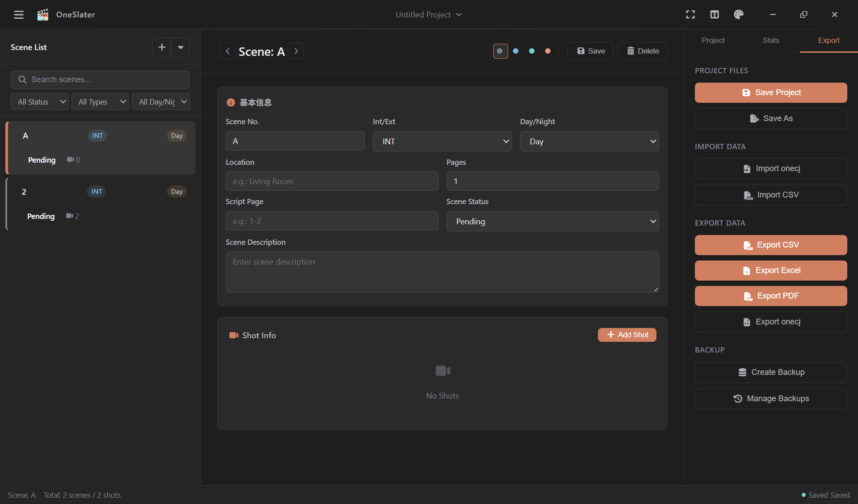Click the Add Shot button
The height and width of the screenshot is (504, 858).
pyautogui.click(x=627, y=335)
